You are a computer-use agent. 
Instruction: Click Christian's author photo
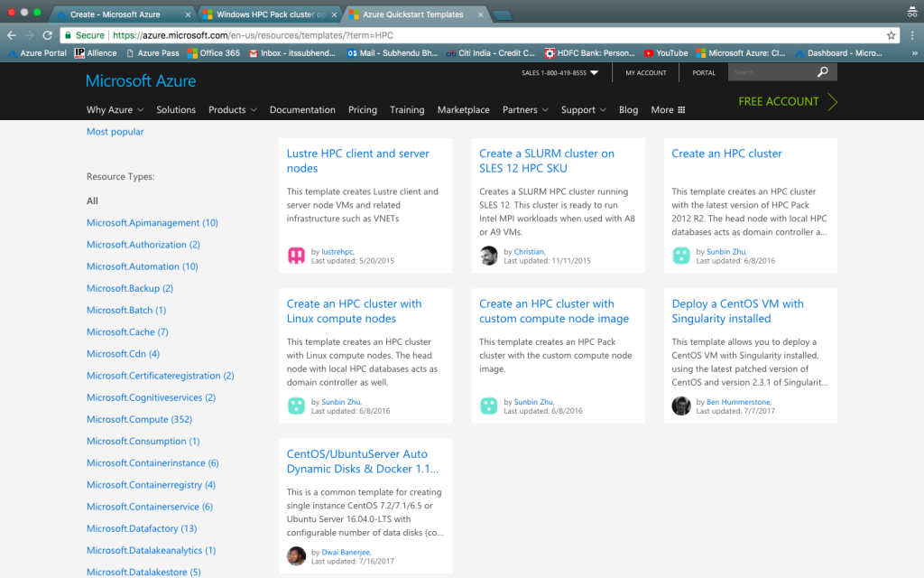tap(488, 256)
